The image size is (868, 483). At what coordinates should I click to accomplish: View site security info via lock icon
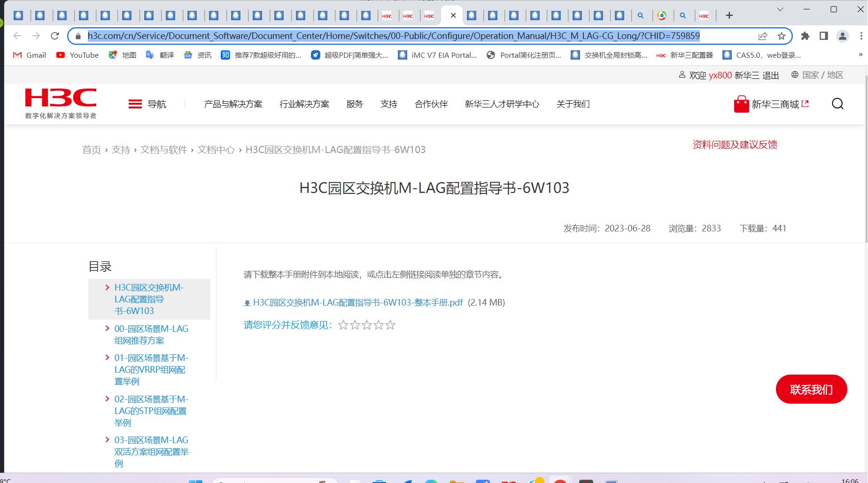point(78,36)
